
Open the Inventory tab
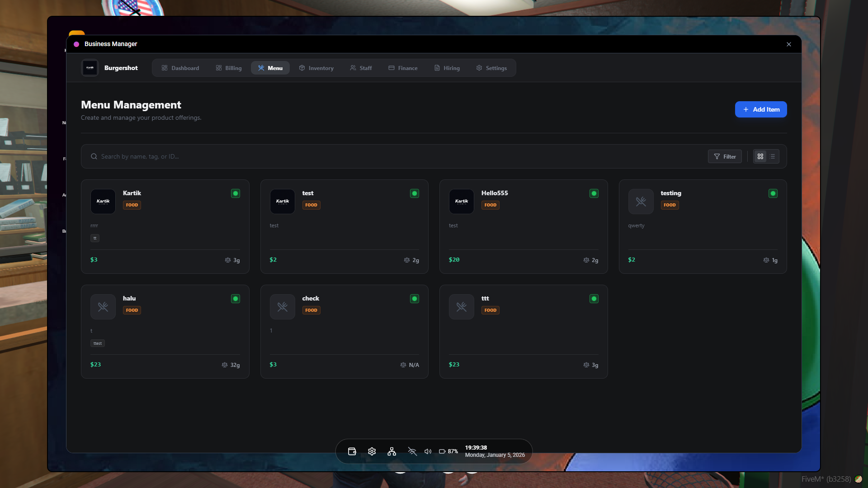(x=316, y=68)
